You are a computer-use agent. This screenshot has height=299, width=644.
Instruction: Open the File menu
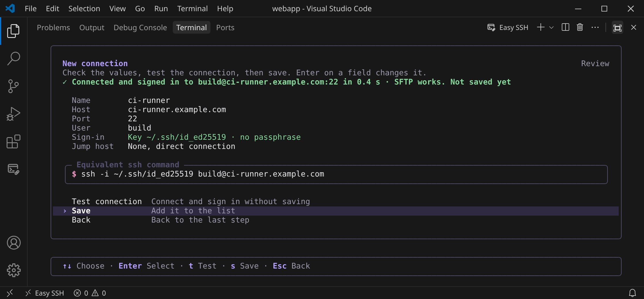[31, 9]
